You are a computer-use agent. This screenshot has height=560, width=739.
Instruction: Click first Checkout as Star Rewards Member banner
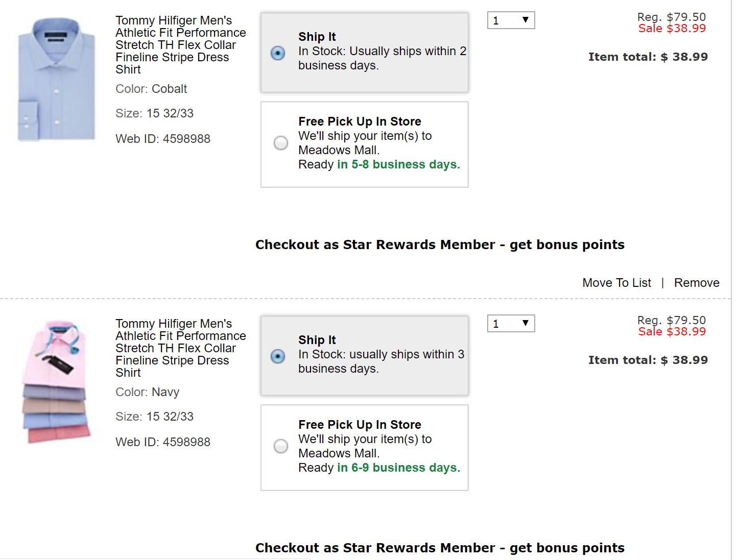tap(440, 245)
